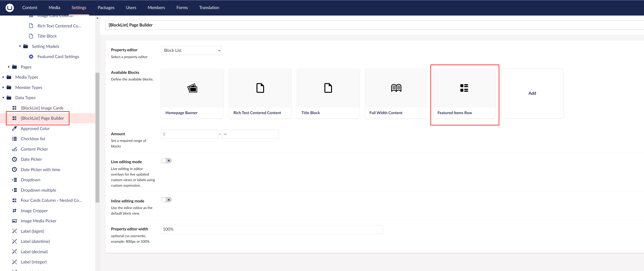Enable Live editing mode toggle
The width and height of the screenshot is (644, 271).
pyautogui.click(x=166, y=161)
